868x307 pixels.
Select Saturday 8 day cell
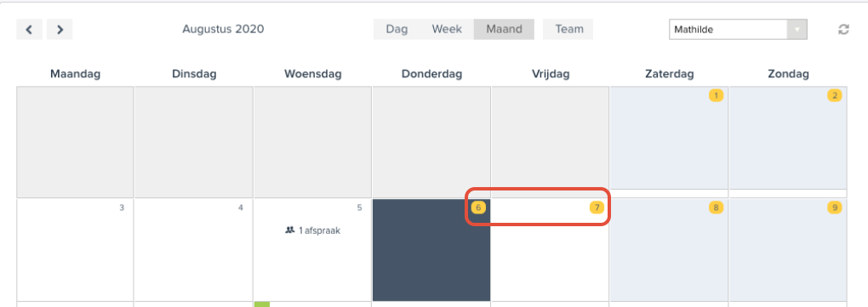click(669, 250)
